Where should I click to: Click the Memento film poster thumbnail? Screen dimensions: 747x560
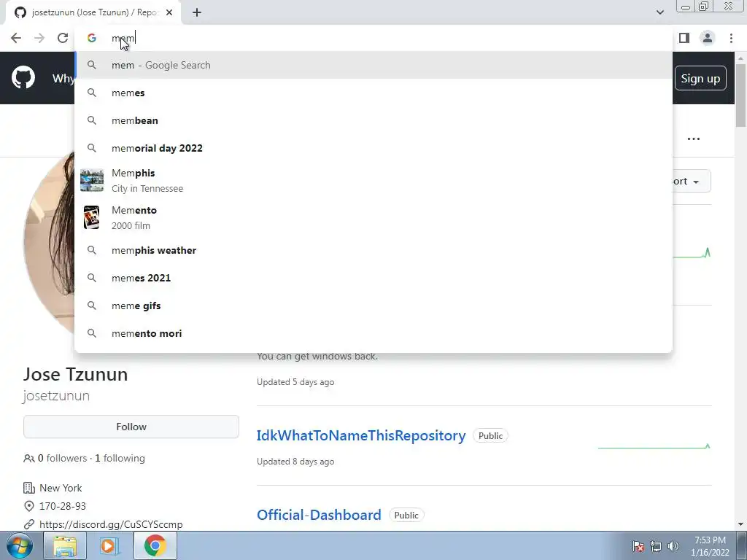91,217
